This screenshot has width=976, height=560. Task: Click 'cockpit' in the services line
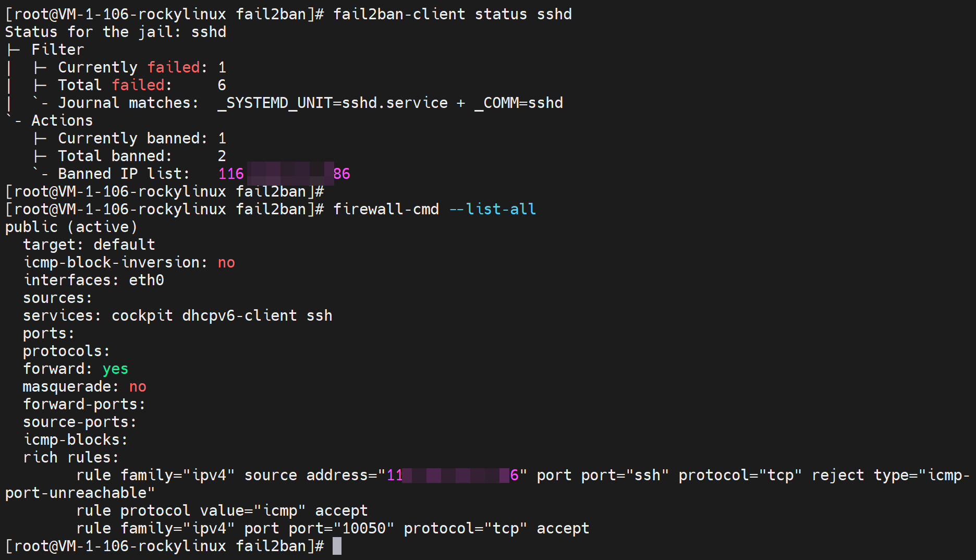[x=142, y=315]
